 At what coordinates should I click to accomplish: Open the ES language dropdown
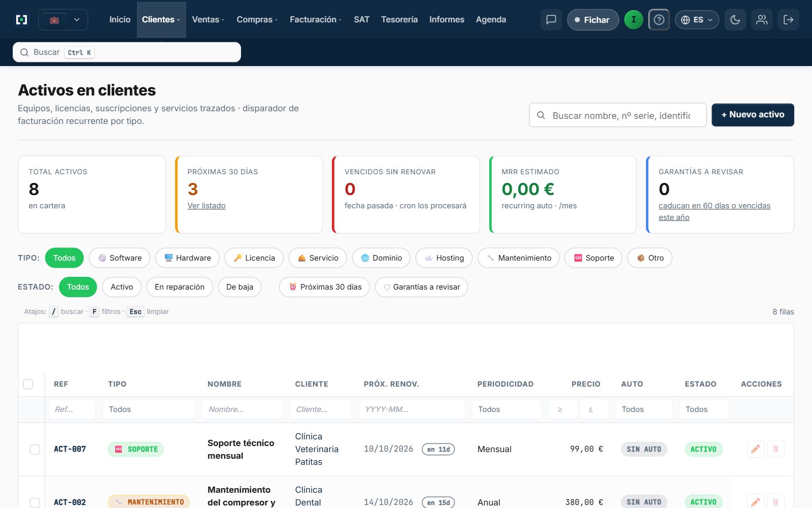(697, 20)
